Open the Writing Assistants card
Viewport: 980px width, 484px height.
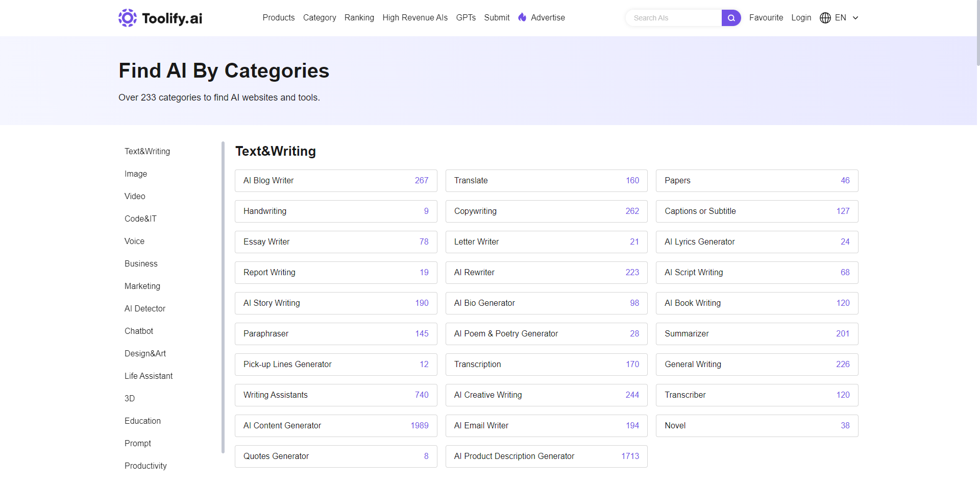point(336,395)
